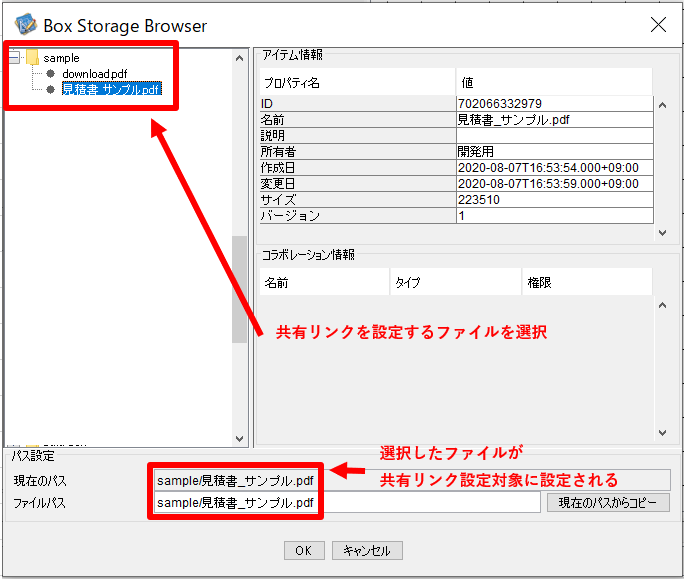Collapse the sample folder tree node
This screenshot has height=579, width=684.
pos(14,57)
